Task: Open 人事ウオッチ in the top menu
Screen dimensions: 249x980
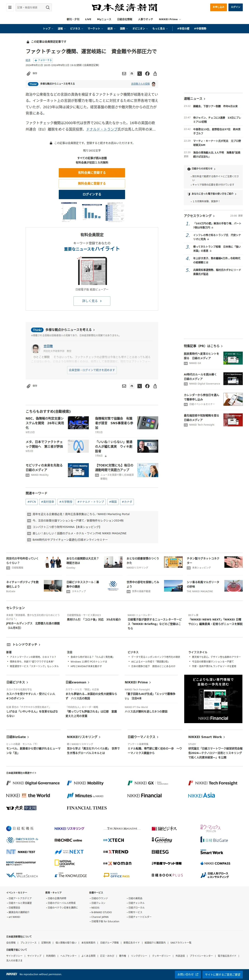Action: pyautogui.click(x=145, y=19)
